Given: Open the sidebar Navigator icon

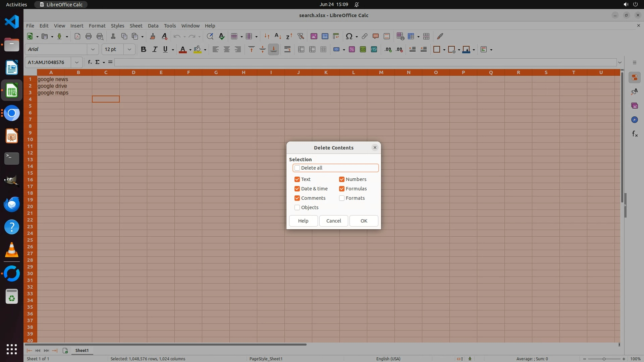Looking at the screenshot, I should click(635, 120).
